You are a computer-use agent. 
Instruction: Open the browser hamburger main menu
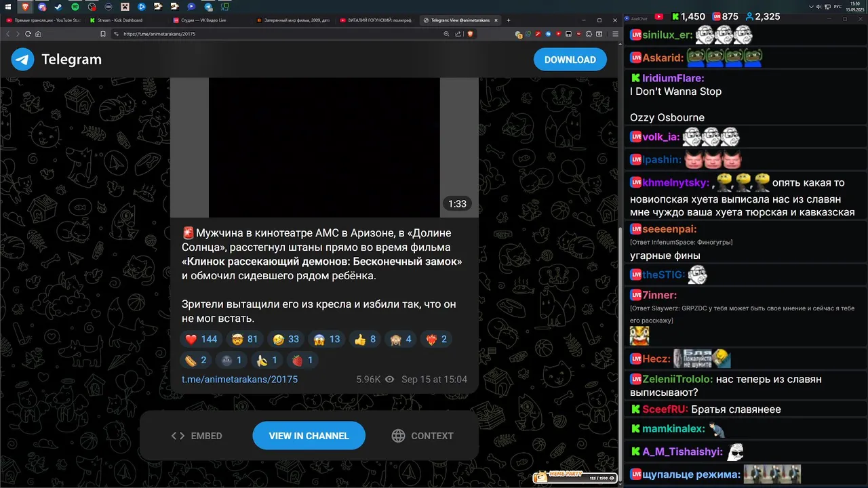click(615, 34)
